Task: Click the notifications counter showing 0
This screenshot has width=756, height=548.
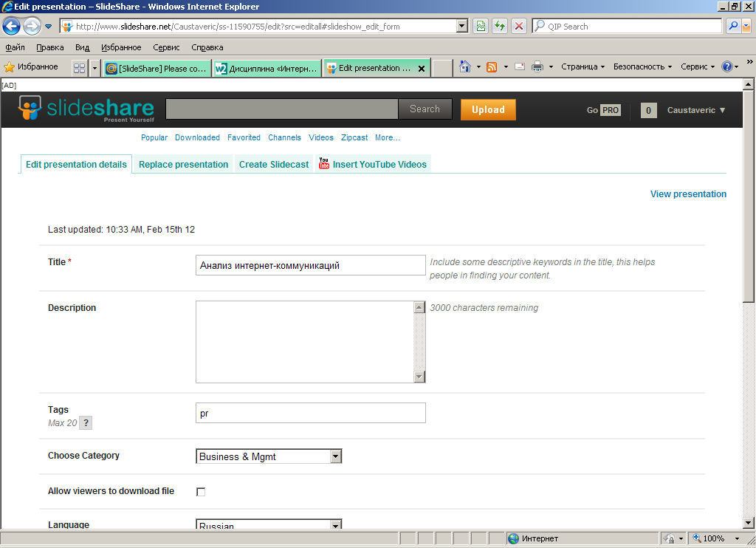Action: point(648,111)
